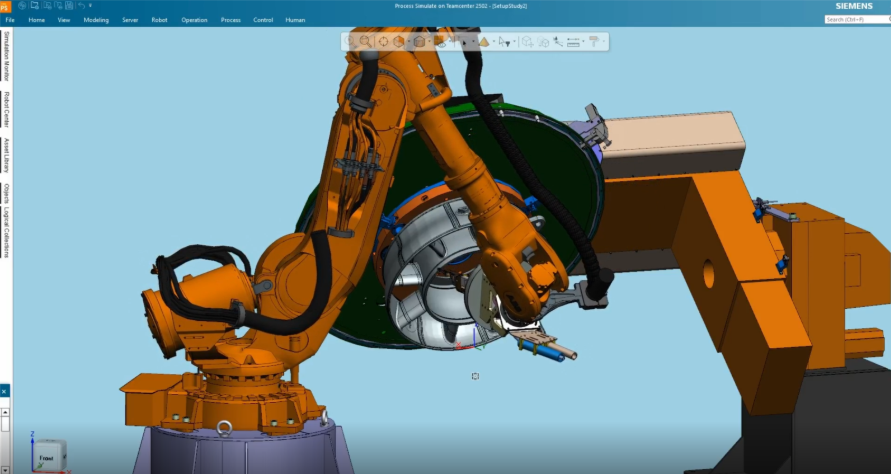Expand the quick access toolbar customize arrow
Viewport: 891px width, 474px height.
click(90, 6)
